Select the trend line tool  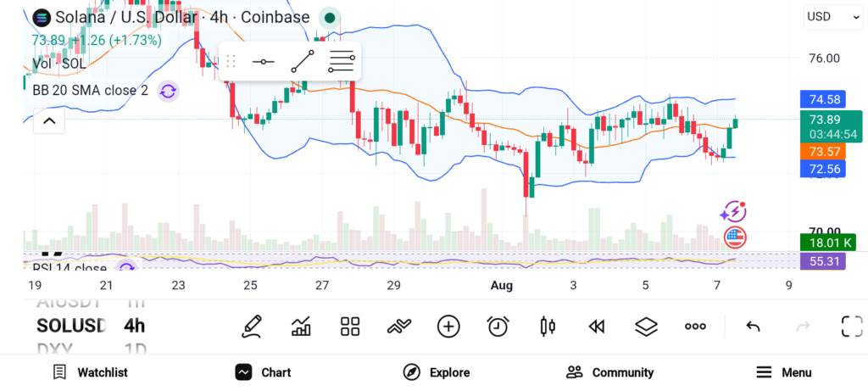click(x=303, y=61)
